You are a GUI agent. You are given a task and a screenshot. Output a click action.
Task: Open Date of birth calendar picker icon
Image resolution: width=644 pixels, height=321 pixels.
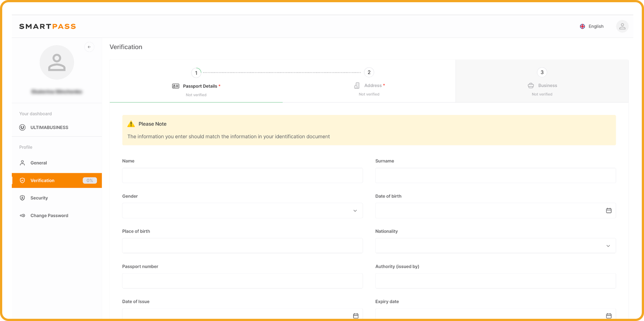pos(609,211)
